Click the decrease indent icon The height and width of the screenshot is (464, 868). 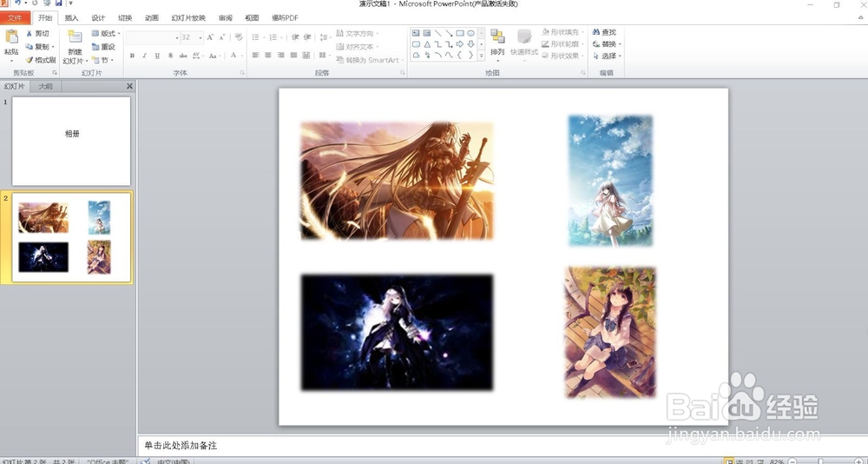point(295,37)
